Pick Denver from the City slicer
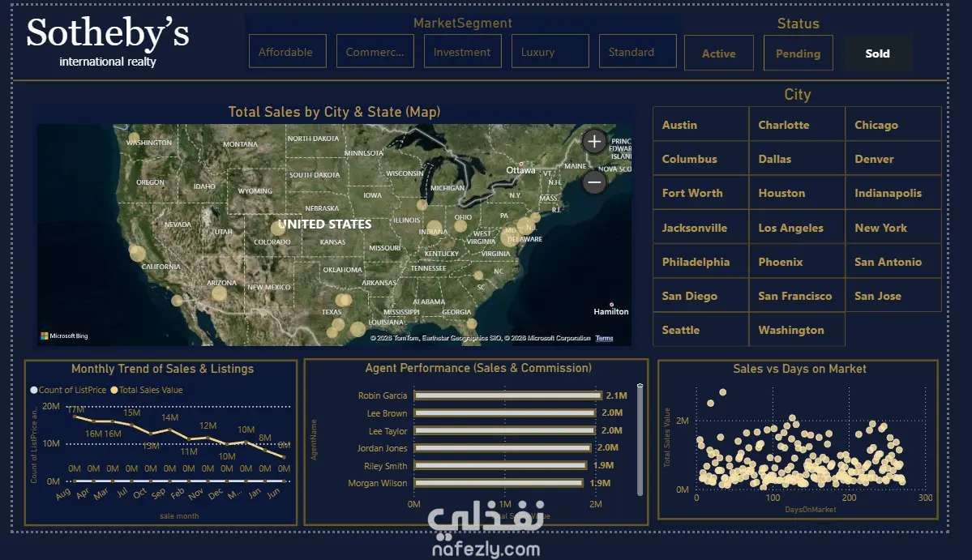The width and height of the screenshot is (972, 560). [893, 159]
